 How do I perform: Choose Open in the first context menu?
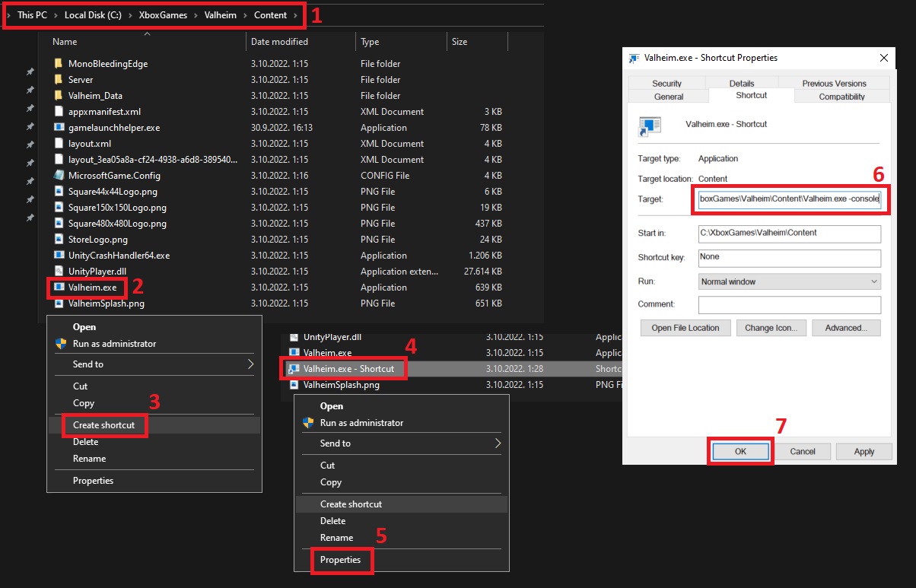click(x=154, y=327)
